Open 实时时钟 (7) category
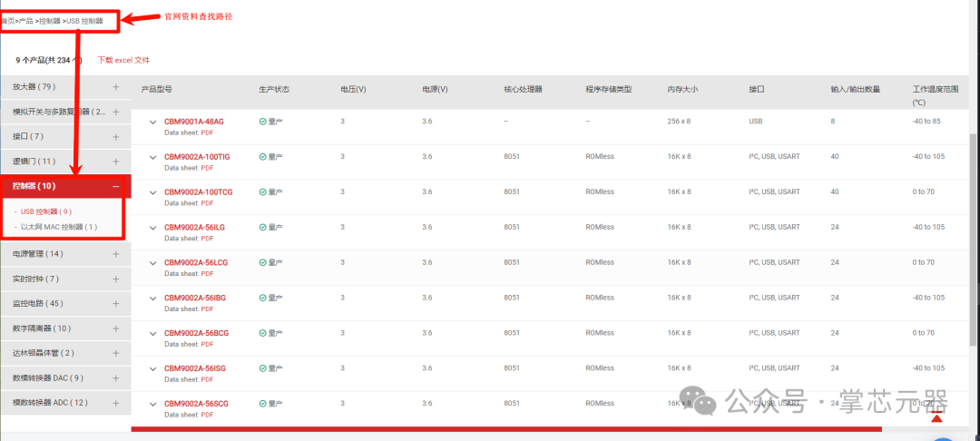Screen dimensions: 980x441 [35, 279]
